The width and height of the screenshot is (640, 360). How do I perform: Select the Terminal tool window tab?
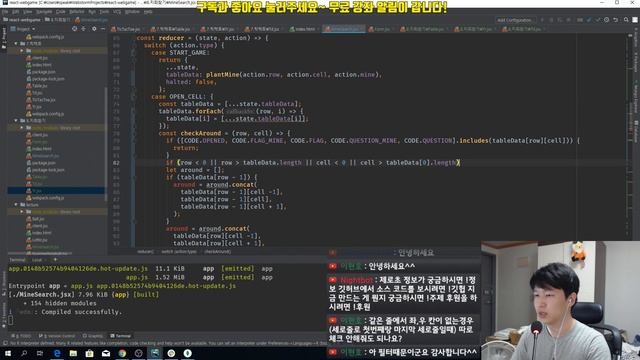121,336
